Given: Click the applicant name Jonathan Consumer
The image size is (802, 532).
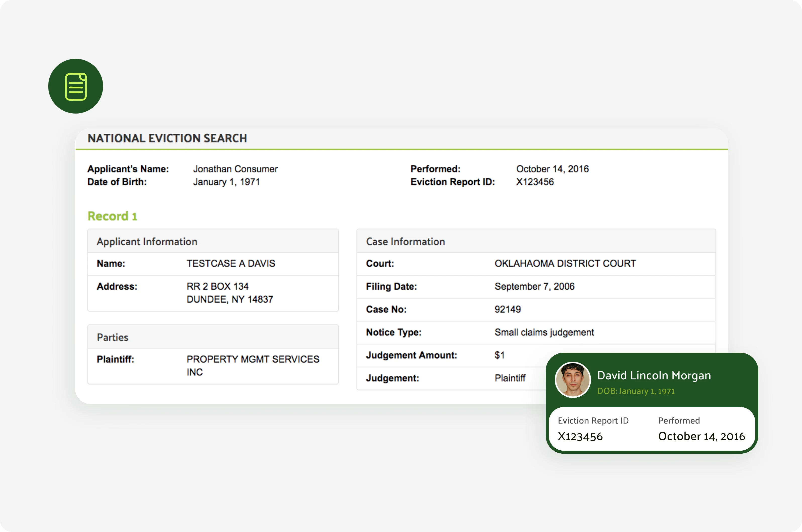Looking at the screenshot, I should point(235,169).
